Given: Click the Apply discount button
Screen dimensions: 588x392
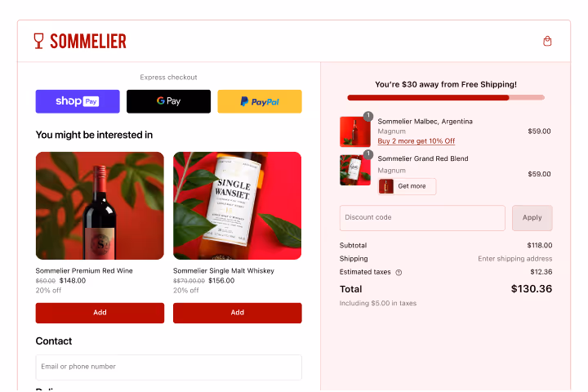Looking at the screenshot, I should point(532,217).
